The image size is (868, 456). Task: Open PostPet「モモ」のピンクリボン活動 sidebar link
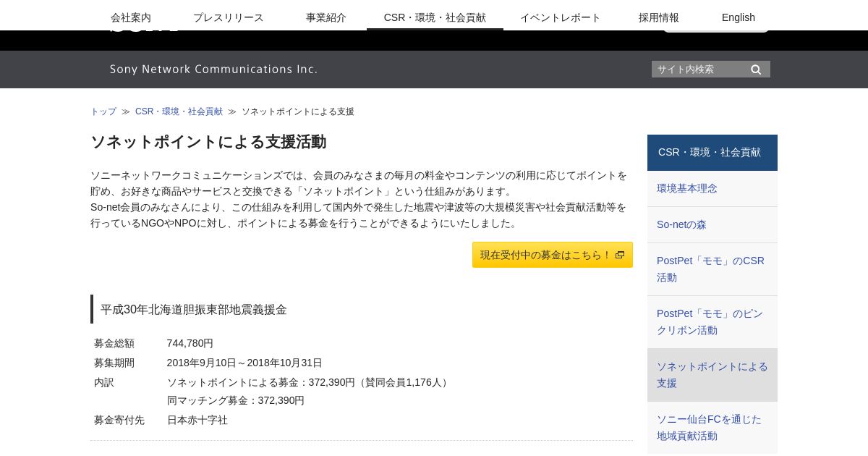coord(712,322)
